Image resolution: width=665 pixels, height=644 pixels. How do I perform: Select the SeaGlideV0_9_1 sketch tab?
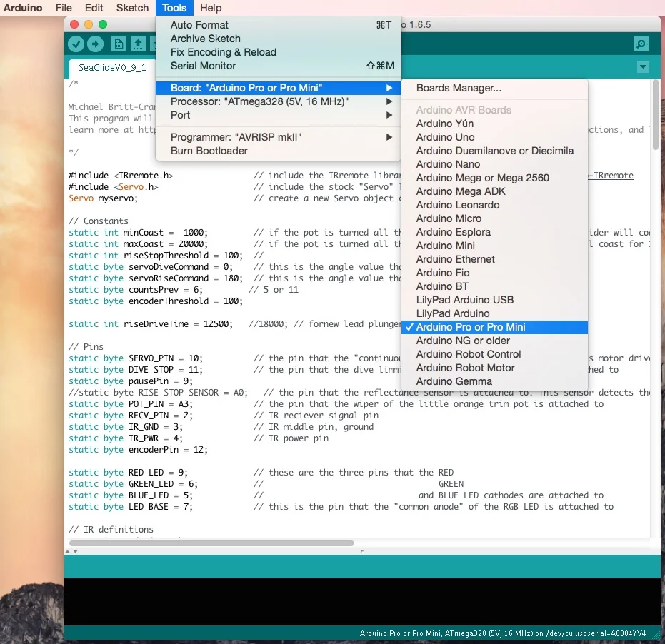point(112,67)
